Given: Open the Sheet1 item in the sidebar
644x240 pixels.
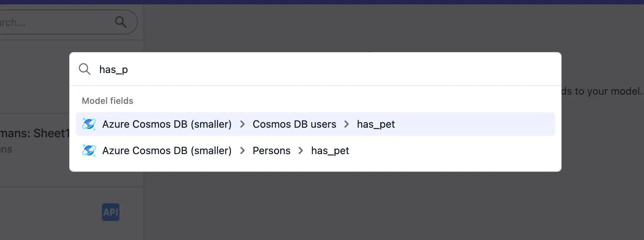Looking at the screenshot, I should click(35, 133).
